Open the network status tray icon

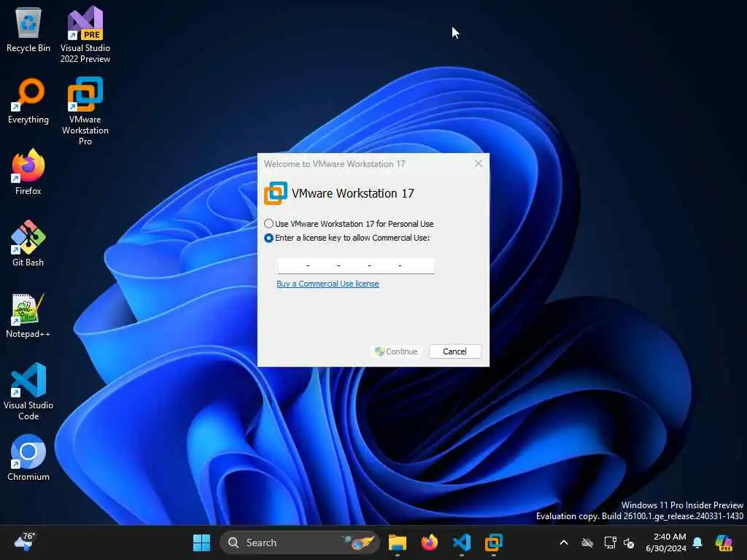click(610, 542)
